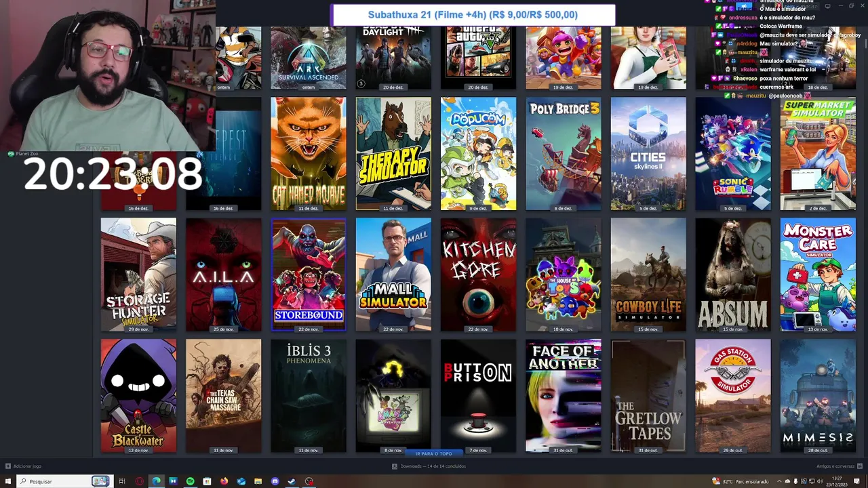Open the Windows notification center
This screenshot has width=868, height=488.
coord(856,481)
